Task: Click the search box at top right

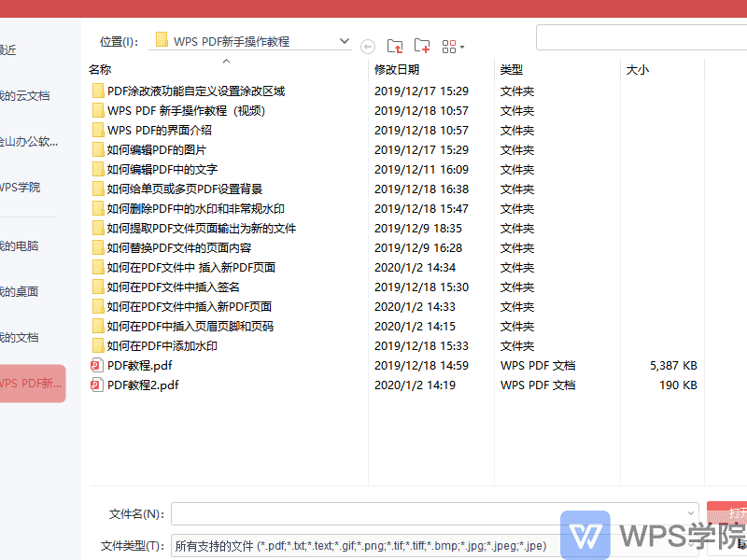Action: 641,37
